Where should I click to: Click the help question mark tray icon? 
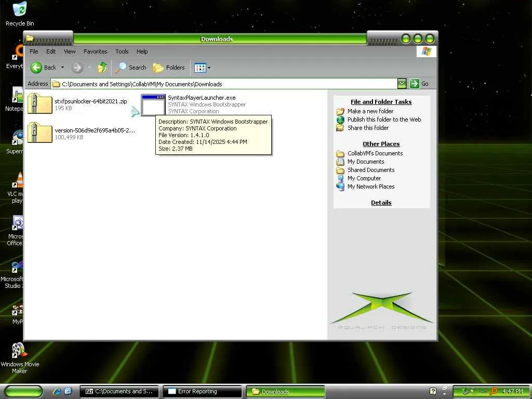433,391
